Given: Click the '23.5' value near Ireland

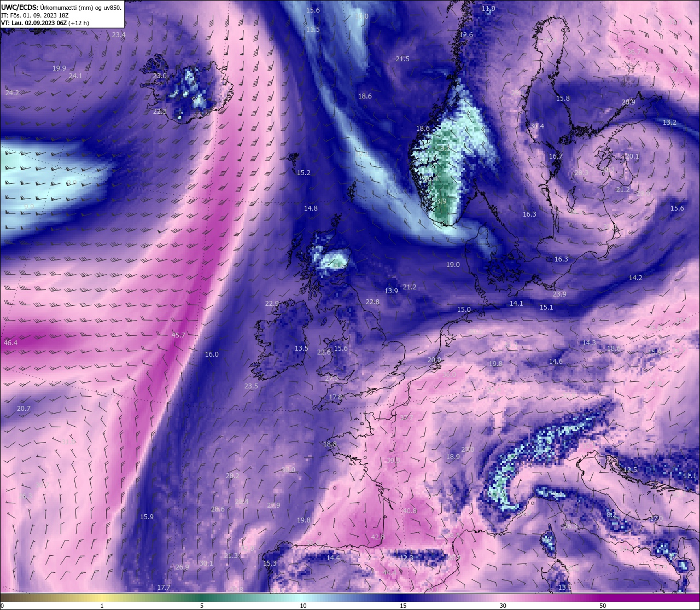Looking at the screenshot, I should [x=251, y=386].
